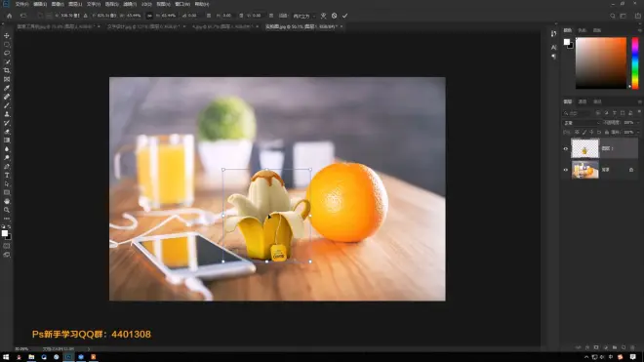The width and height of the screenshot is (644, 362).
Task: Toggle the reference point checkbox
Action: point(40,16)
